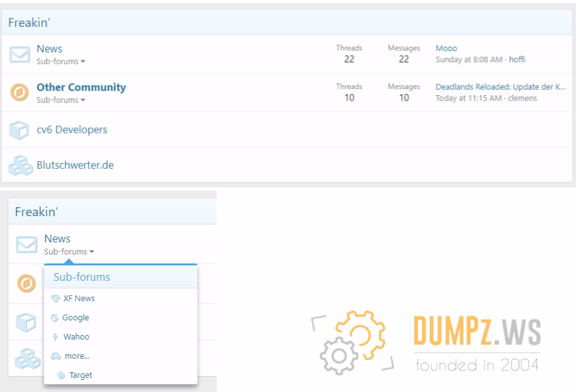
Task: Click the round icon beside Target
Action: 61,375
